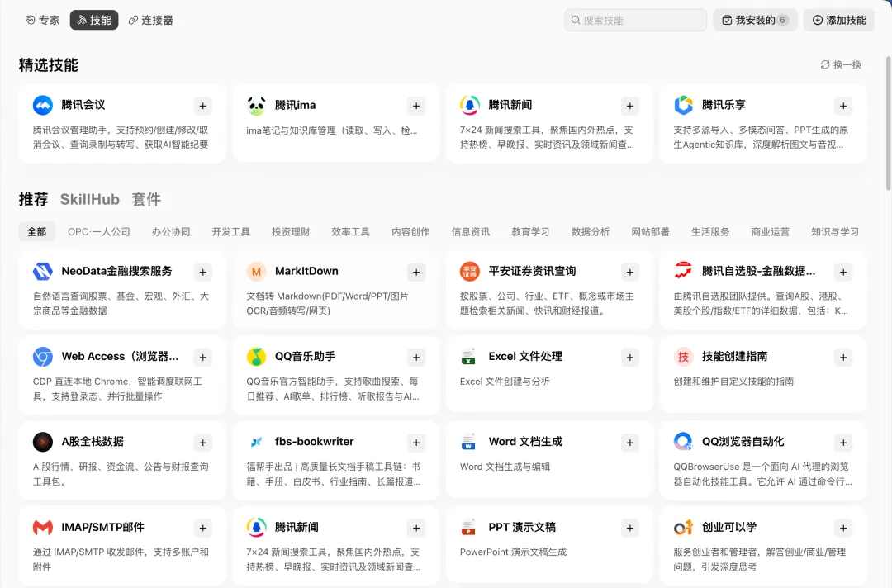Add the 腾讯会议 skill with plus
The width and height of the screenshot is (892, 588).
(x=203, y=106)
